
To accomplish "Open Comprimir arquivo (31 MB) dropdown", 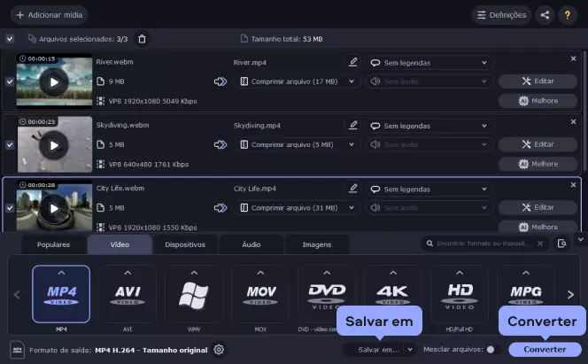I will pos(297,207).
